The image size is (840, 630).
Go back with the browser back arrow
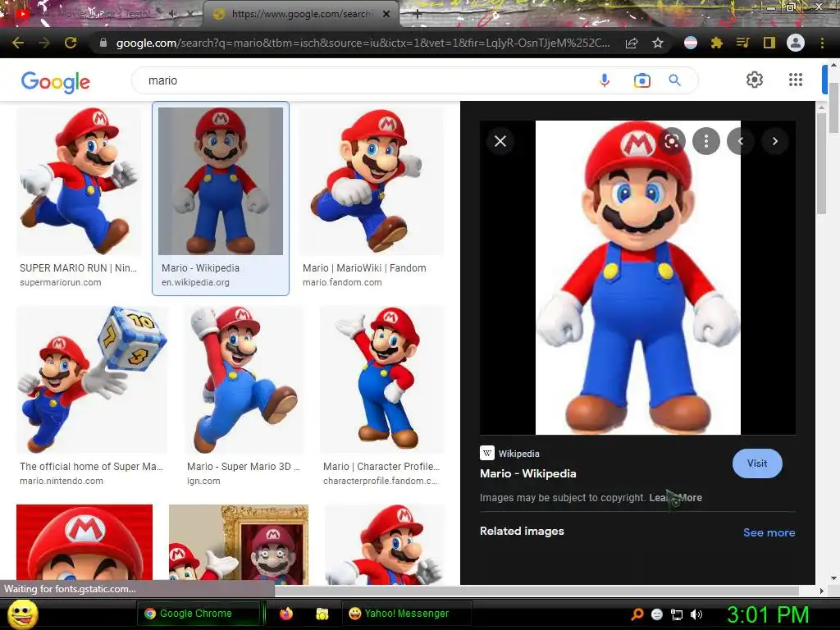click(x=18, y=43)
